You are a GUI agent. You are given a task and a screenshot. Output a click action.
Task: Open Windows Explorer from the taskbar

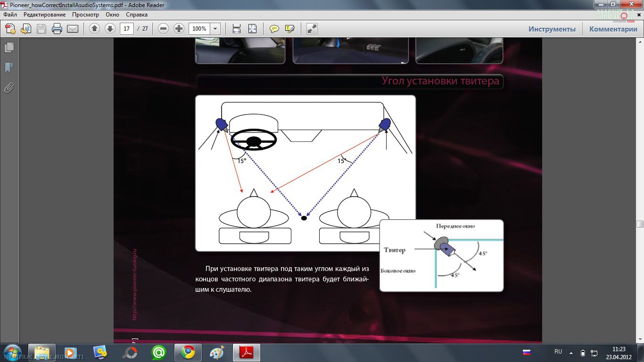pos(42,353)
